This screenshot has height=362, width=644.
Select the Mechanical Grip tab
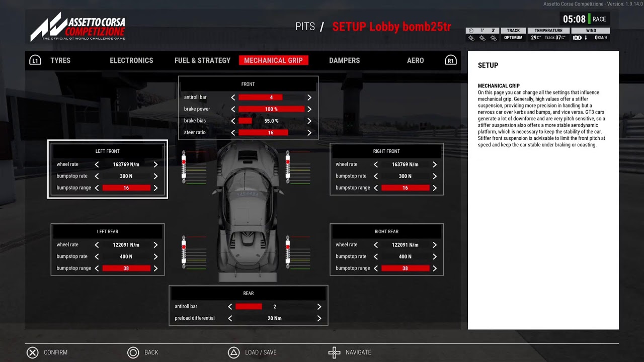click(x=273, y=60)
